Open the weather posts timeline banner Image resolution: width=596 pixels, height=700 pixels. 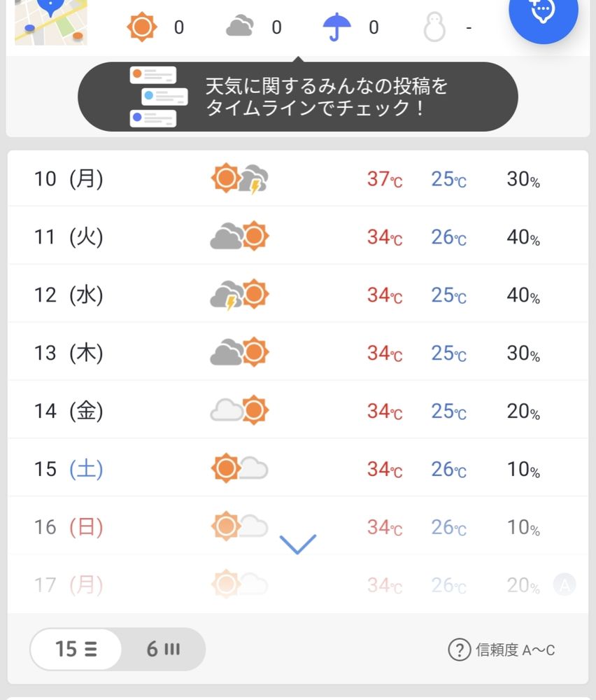click(298, 97)
